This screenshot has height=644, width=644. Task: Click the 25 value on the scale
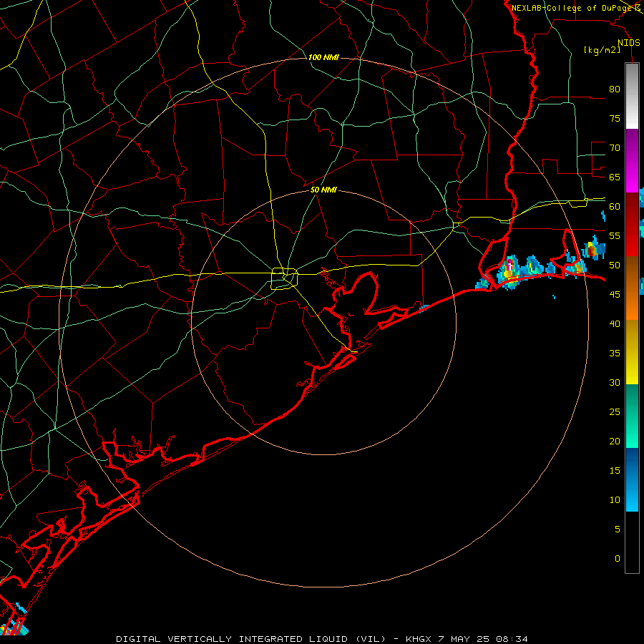(x=615, y=412)
